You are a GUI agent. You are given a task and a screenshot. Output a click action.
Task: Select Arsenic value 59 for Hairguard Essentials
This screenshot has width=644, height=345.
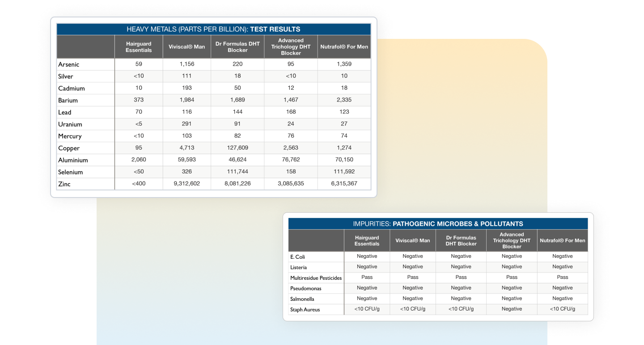[139, 64]
